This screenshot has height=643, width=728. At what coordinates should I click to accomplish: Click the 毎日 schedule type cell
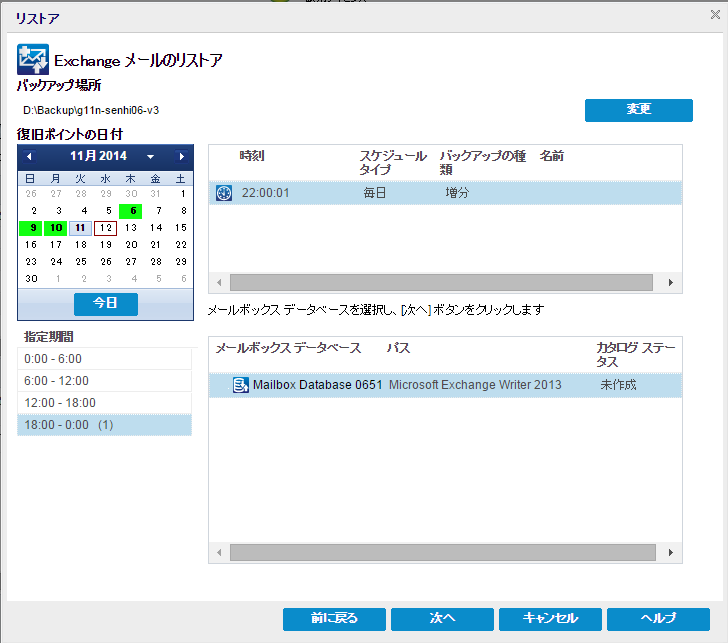374,193
